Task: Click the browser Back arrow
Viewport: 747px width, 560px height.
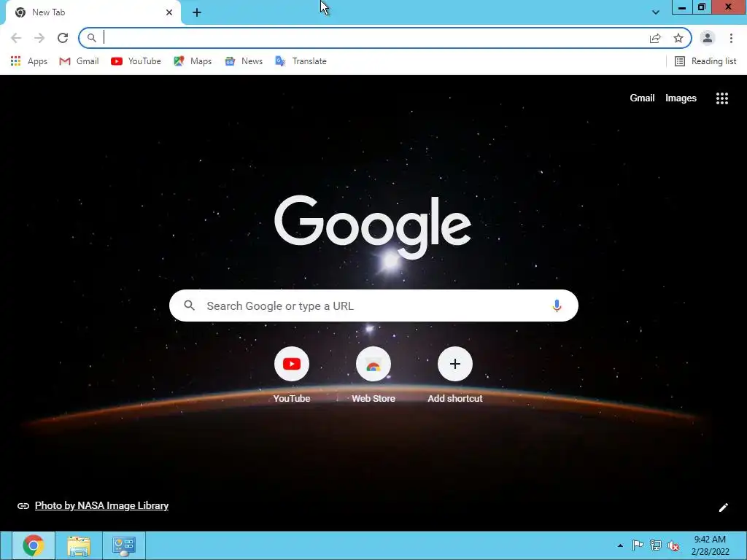Action: (16, 38)
